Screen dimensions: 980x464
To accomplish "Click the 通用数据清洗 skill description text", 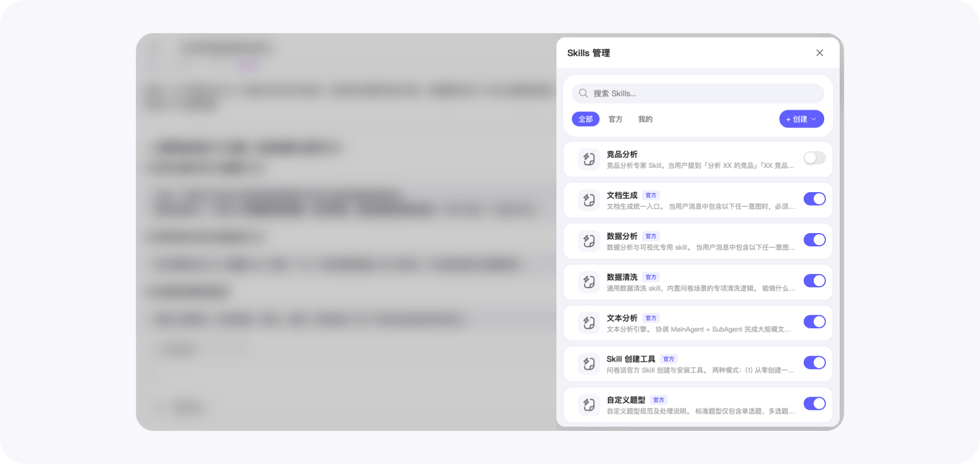I will [x=701, y=288].
